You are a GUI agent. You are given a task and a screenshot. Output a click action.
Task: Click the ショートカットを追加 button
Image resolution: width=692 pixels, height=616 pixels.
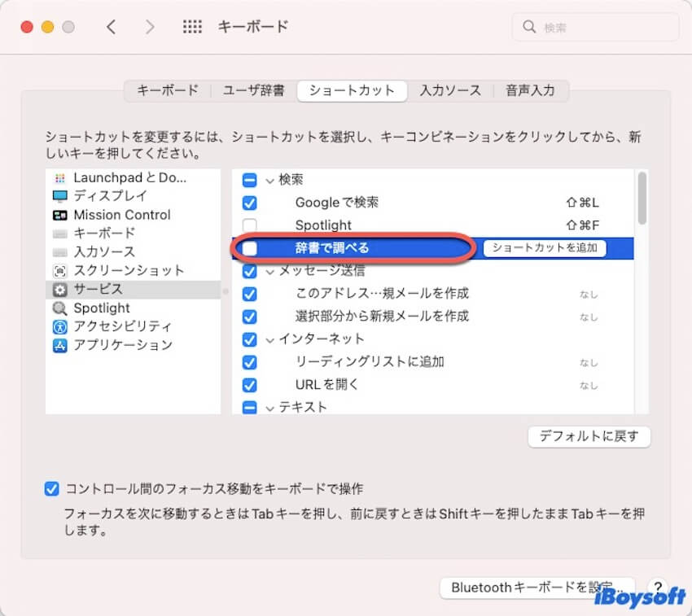[x=545, y=248]
